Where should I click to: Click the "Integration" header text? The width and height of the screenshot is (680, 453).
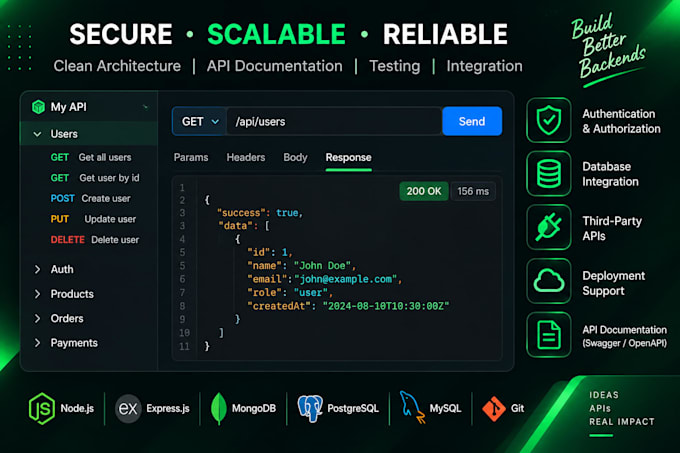click(x=484, y=66)
